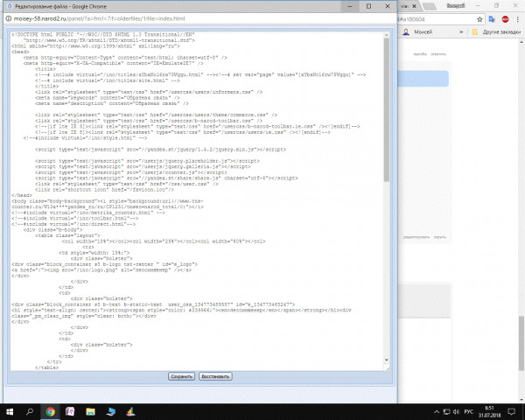This screenshot has width=525, height=420.
Task: Click scroll-down arrow of the code textarea
Action: [x=387, y=360]
